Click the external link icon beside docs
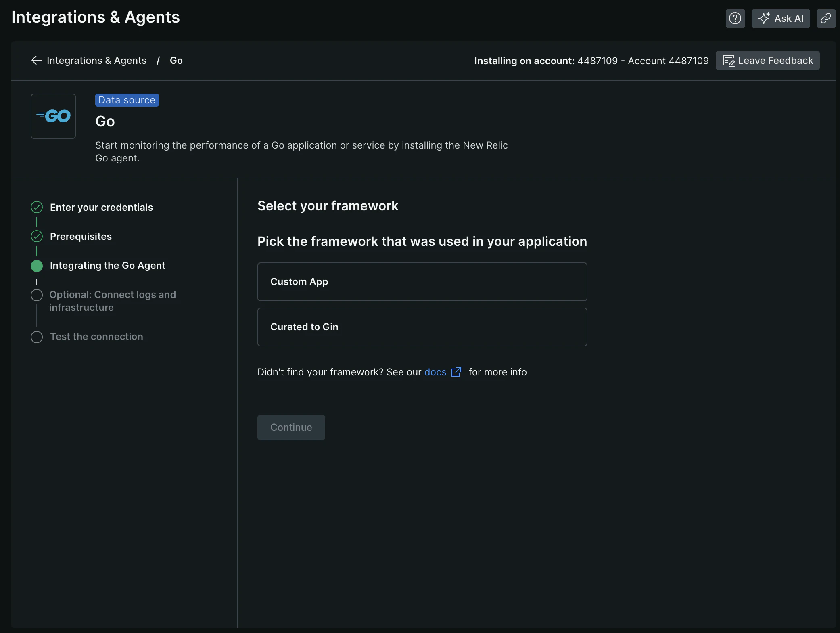840x633 pixels. [x=456, y=372]
